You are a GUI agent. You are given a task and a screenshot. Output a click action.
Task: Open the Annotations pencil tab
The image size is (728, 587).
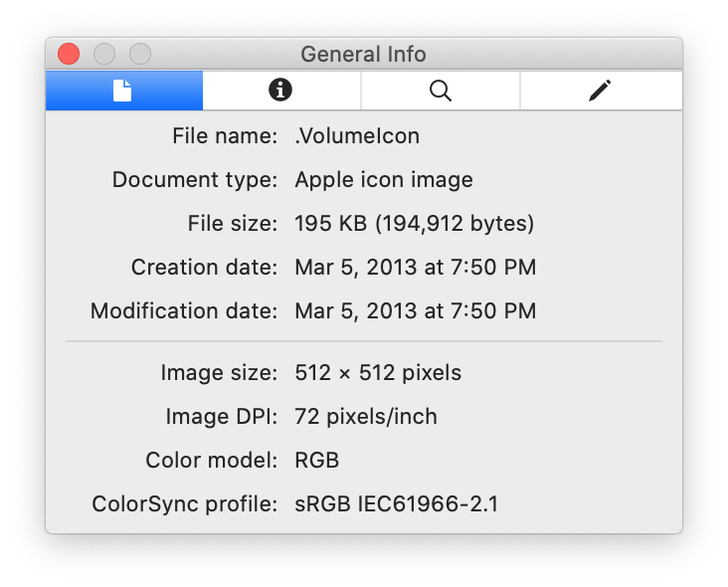point(599,91)
